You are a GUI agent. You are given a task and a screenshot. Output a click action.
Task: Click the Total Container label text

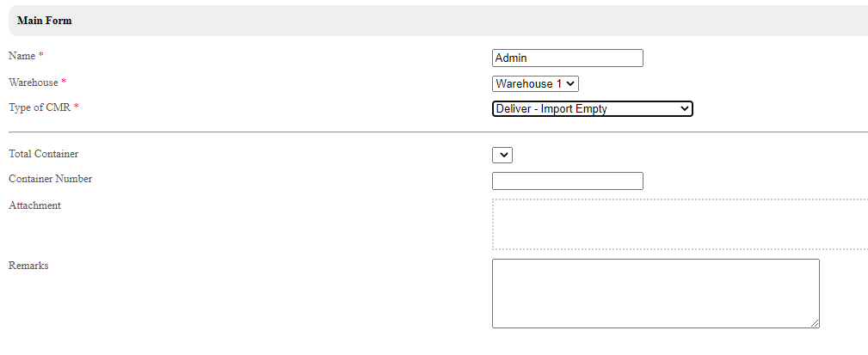pyautogui.click(x=43, y=154)
